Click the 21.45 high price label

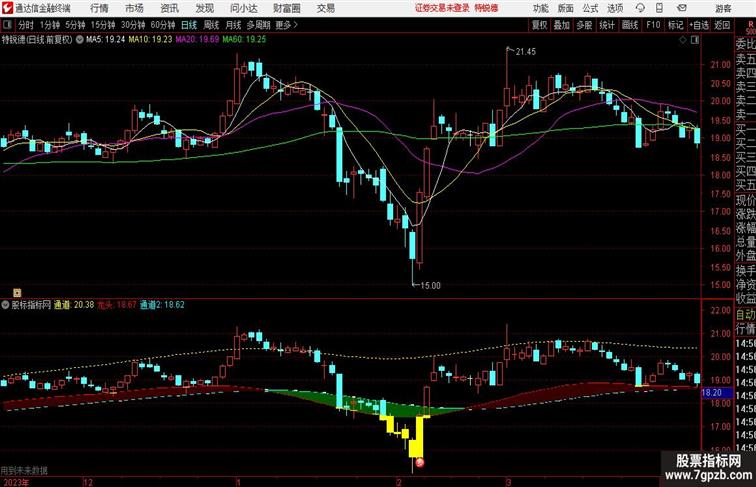(526, 52)
